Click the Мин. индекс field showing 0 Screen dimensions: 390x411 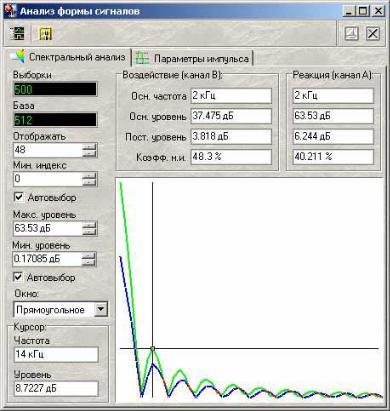(x=48, y=179)
